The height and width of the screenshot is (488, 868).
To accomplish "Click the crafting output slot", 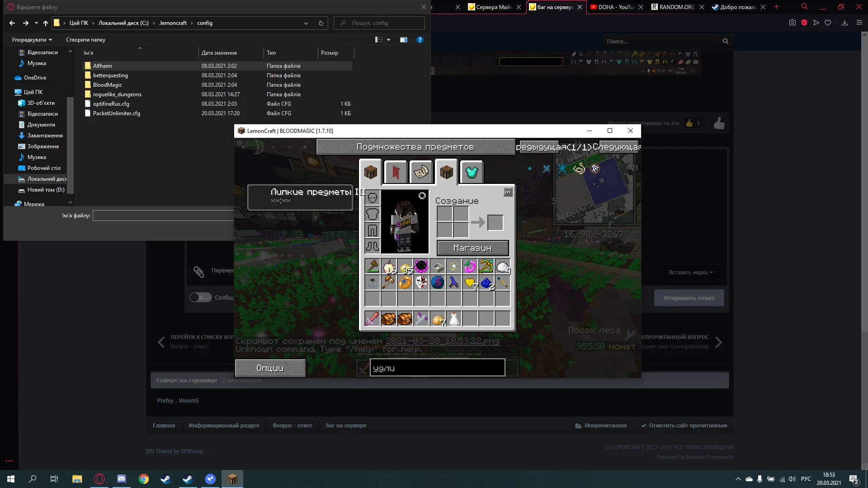I will [495, 222].
